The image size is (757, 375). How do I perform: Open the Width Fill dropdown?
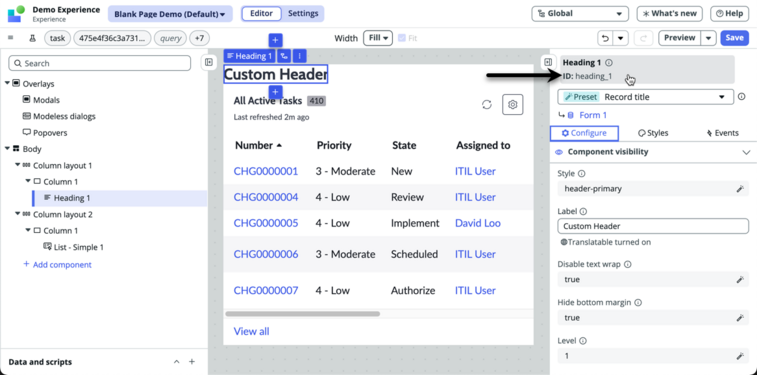tap(378, 38)
